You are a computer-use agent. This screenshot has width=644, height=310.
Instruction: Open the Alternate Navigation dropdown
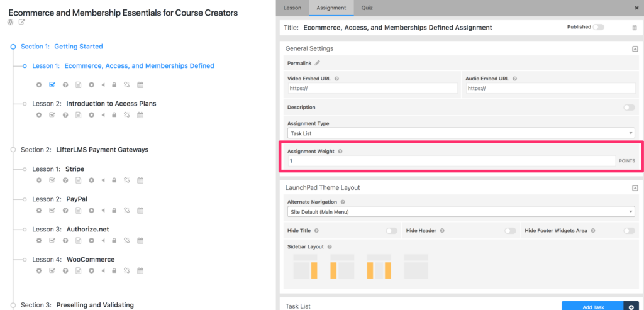[461, 212]
